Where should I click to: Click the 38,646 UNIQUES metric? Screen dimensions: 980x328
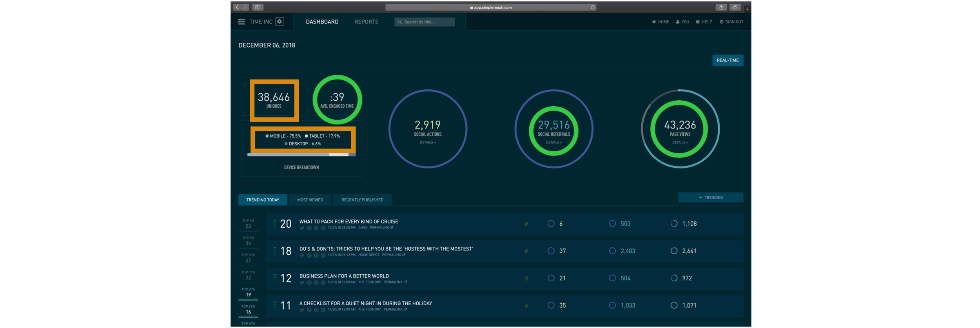(274, 100)
